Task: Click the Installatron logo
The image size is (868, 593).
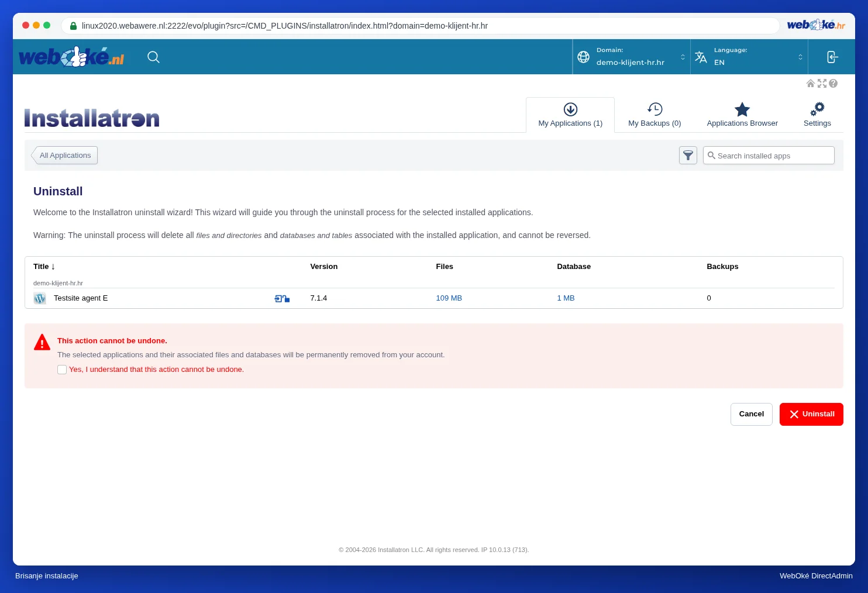Action: (x=92, y=118)
